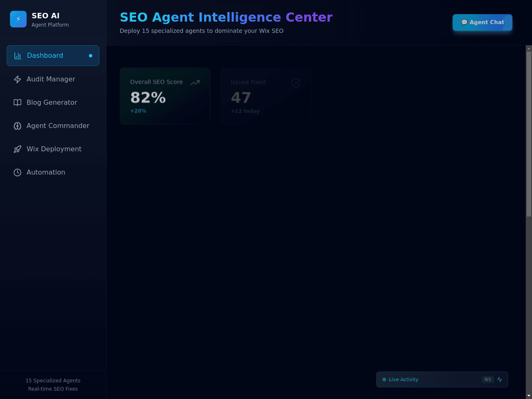
Task: Click the 82% score value
Action: pos(148,98)
